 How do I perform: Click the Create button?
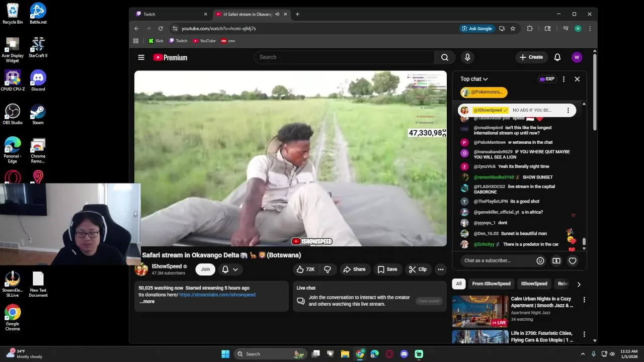(531, 57)
